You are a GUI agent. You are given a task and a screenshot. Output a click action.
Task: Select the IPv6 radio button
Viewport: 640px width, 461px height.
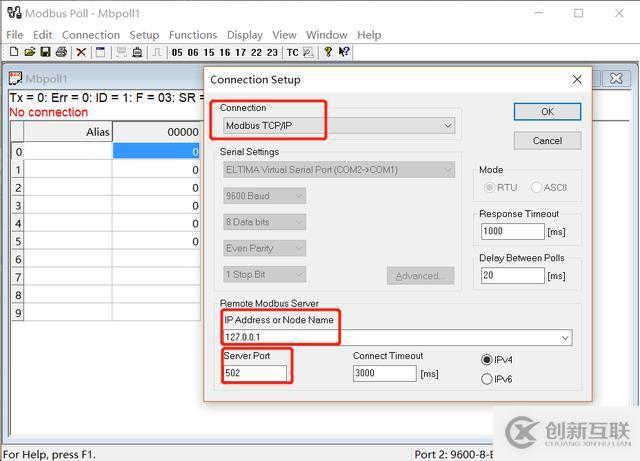click(x=486, y=379)
